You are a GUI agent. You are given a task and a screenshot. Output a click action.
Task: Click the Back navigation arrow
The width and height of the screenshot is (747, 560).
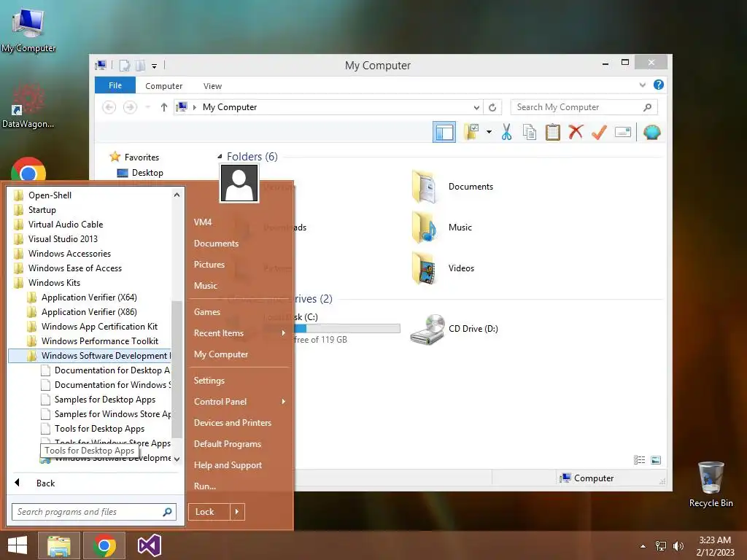[x=109, y=107]
